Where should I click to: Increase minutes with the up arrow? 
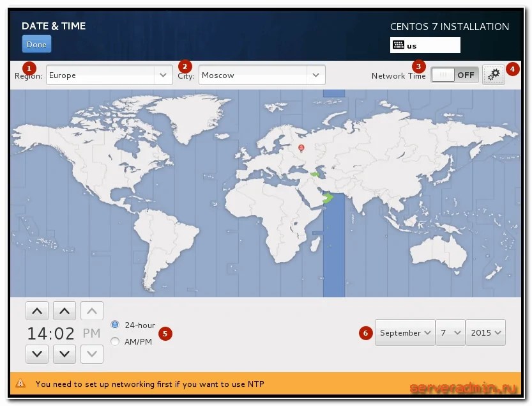[65, 311]
